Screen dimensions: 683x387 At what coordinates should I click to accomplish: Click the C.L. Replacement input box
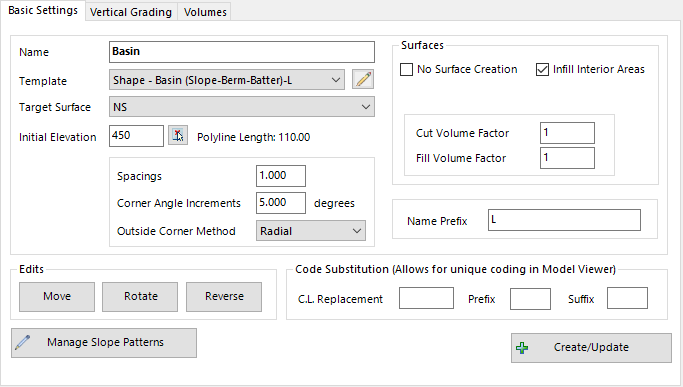click(426, 298)
